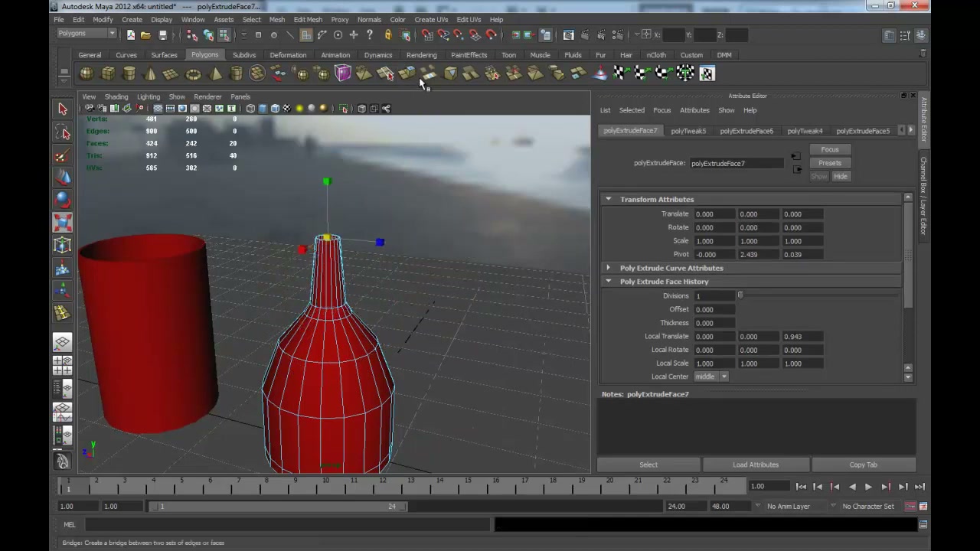Click the purple cube shelf icon
Image resolution: width=980 pixels, height=551 pixels.
pyautogui.click(x=342, y=73)
